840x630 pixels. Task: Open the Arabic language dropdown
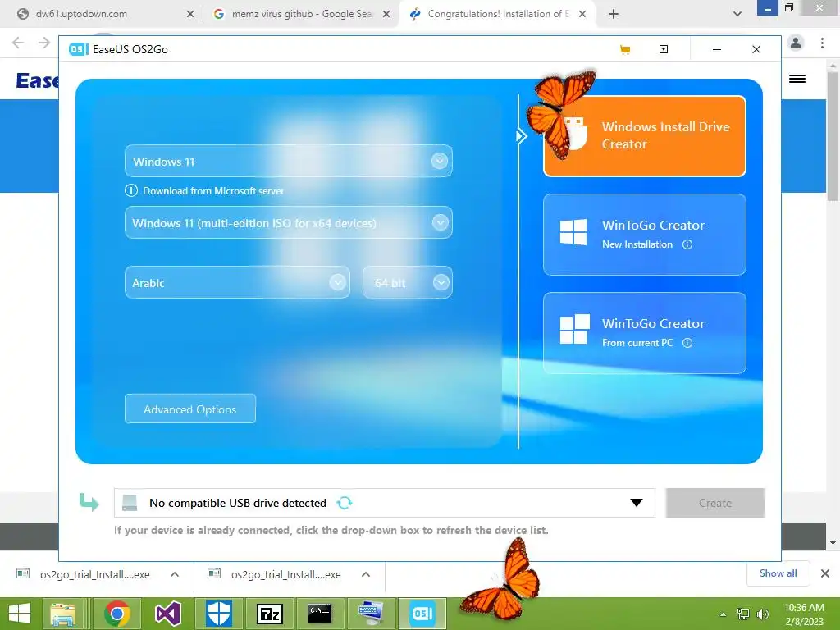pyautogui.click(x=237, y=282)
